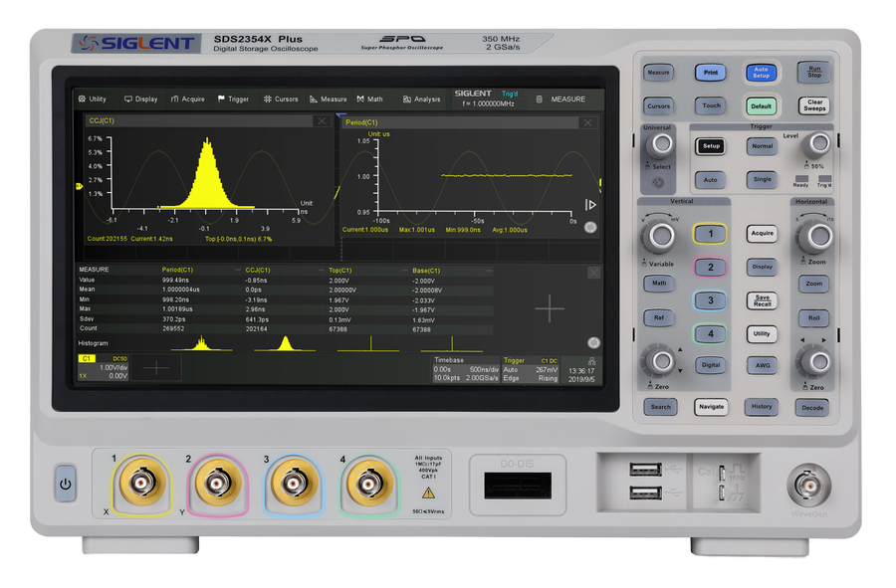Push the Cursors hardware key
Screen dimensions: 896x588
[x=658, y=106]
